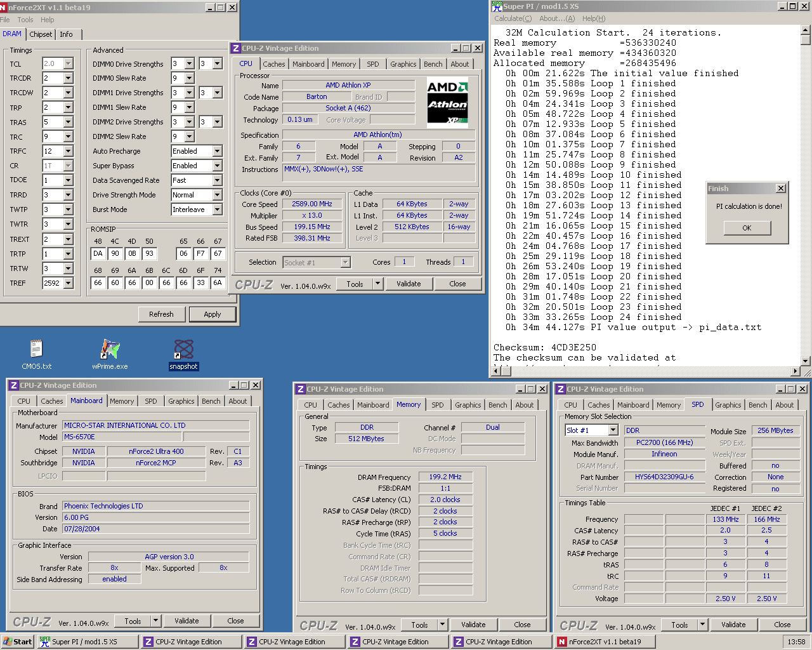Click ROMSIP field value DA
The height and width of the screenshot is (650, 812).
click(x=98, y=253)
